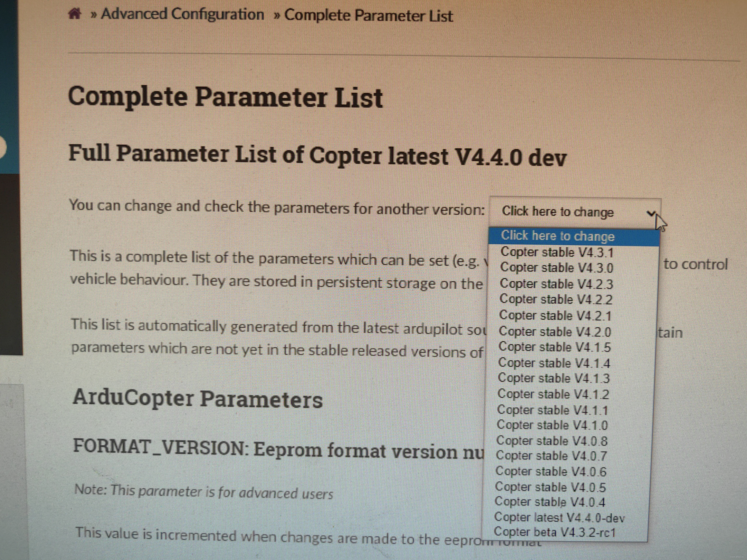The image size is (747, 560).
Task: Choose Copter stable V4.0.5 option
Action: click(x=550, y=487)
